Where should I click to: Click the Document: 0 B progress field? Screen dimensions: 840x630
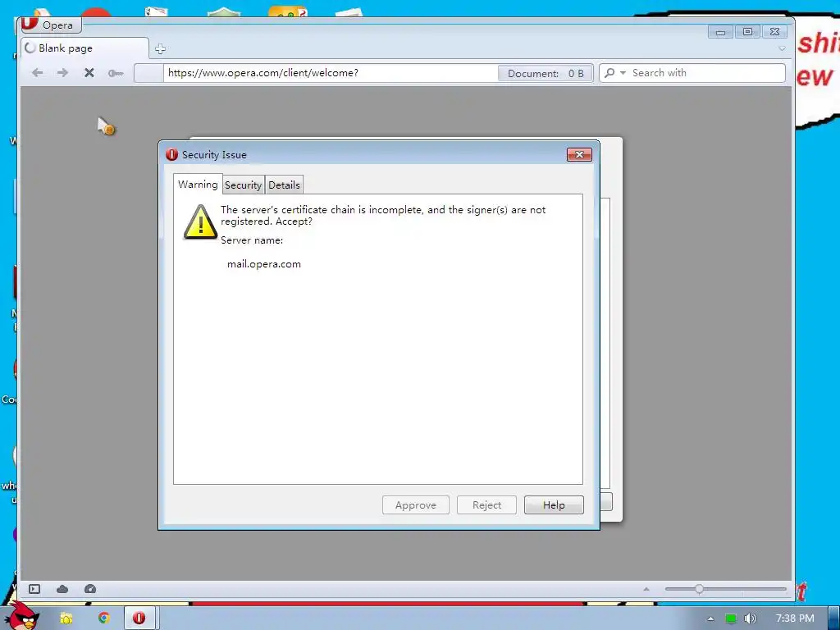[545, 73]
